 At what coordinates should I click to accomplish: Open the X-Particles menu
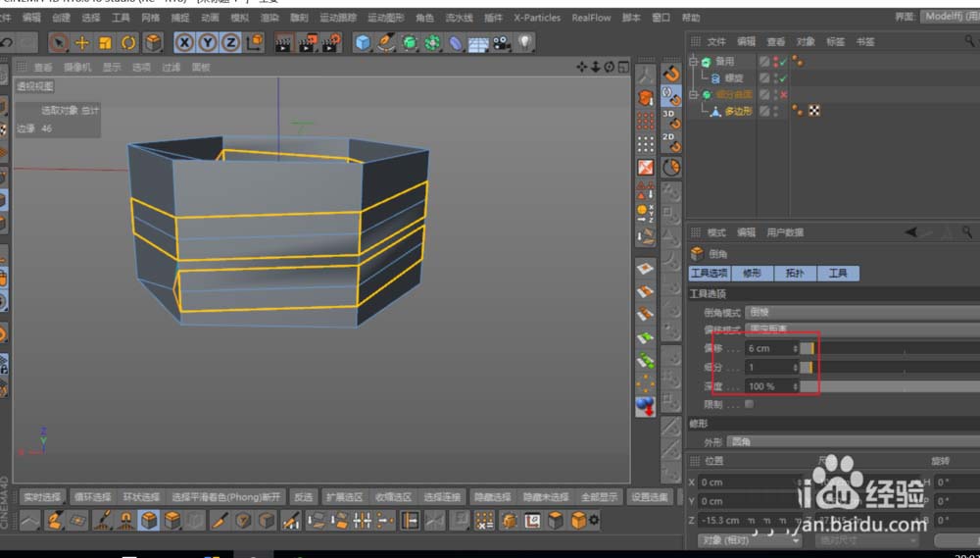537,18
